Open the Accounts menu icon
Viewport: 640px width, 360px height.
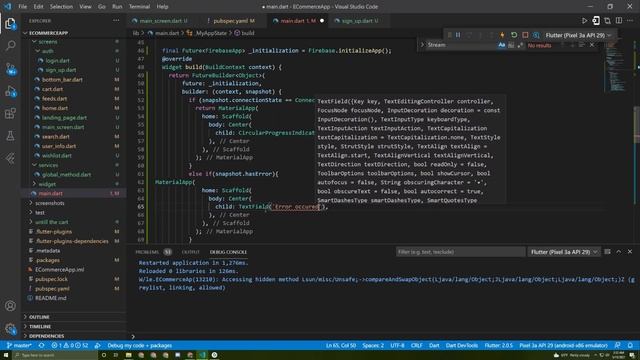[10, 306]
